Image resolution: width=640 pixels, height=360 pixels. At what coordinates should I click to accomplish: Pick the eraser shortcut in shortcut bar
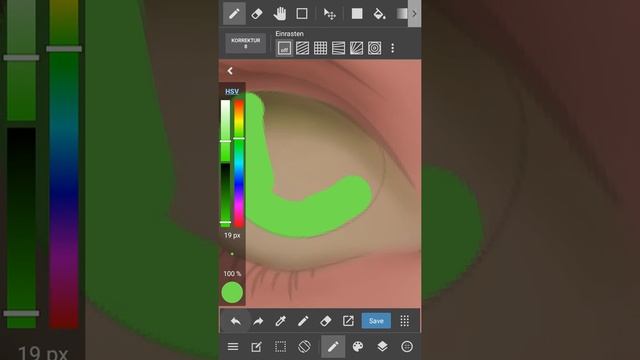click(325, 321)
